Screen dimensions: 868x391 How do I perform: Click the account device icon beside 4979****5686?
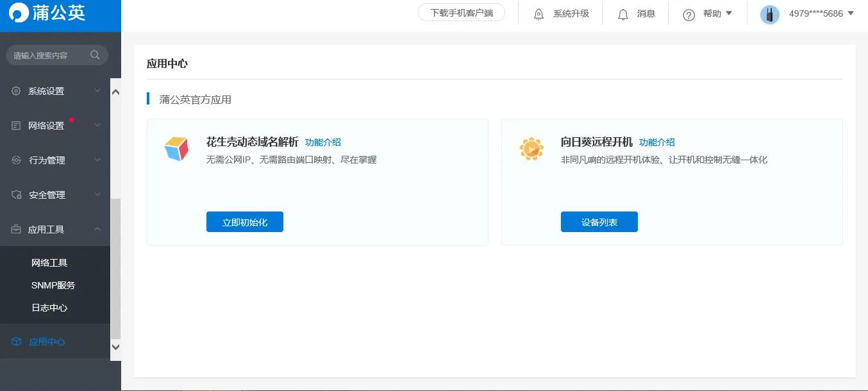(769, 13)
